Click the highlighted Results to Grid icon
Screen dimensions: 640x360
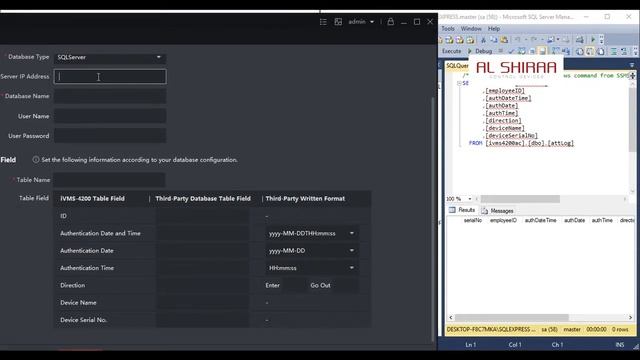click(x=590, y=51)
